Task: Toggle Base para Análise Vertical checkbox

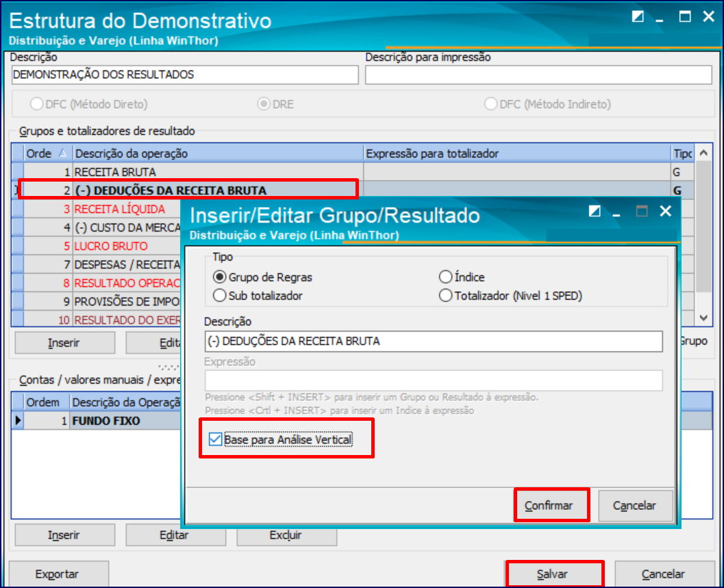Action: click(x=215, y=439)
